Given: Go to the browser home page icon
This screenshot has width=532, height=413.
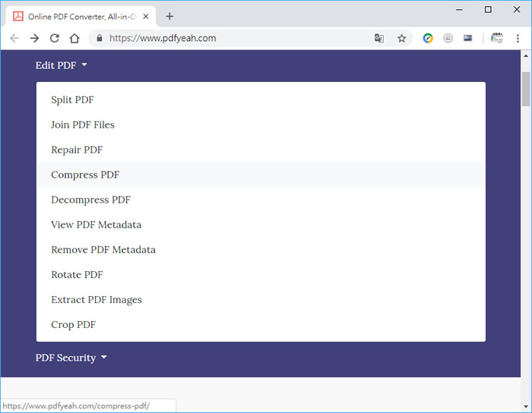Looking at the screenshot, I should [74, 38].
